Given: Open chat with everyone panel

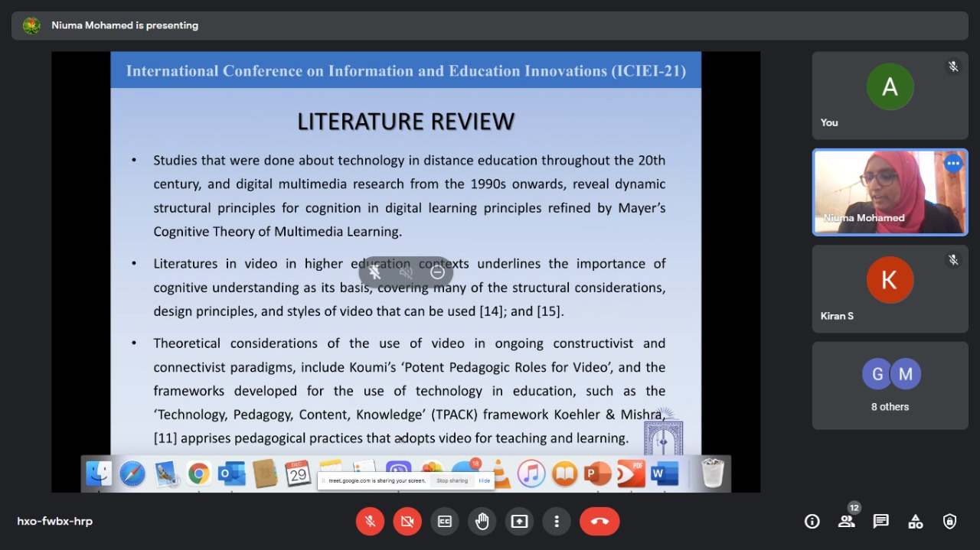Looking at the screenshot, I should (x=881, y=522).
